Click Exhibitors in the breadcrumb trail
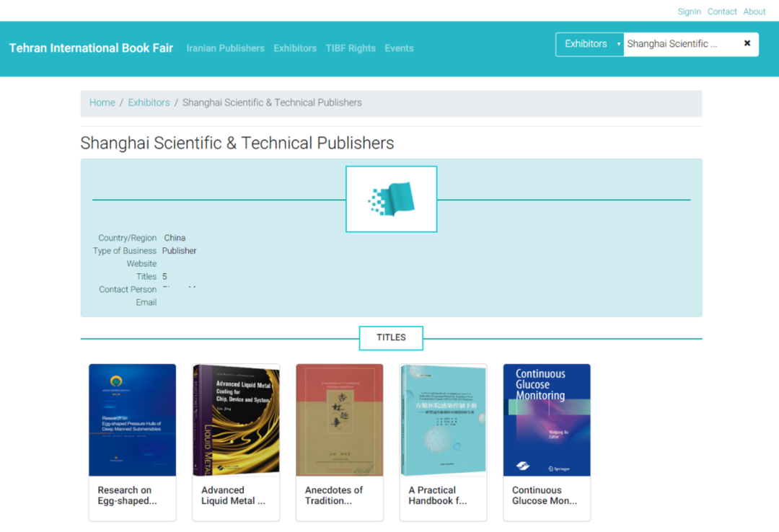 coord(149,102)
